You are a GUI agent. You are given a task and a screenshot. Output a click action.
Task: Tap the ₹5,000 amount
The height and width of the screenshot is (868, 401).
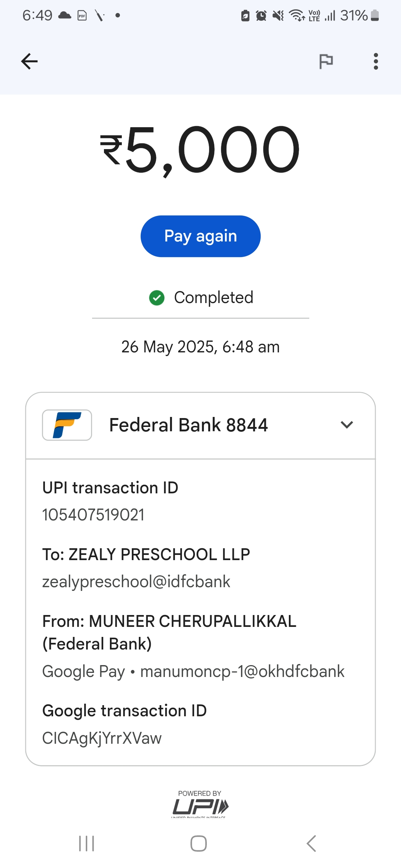200,149
